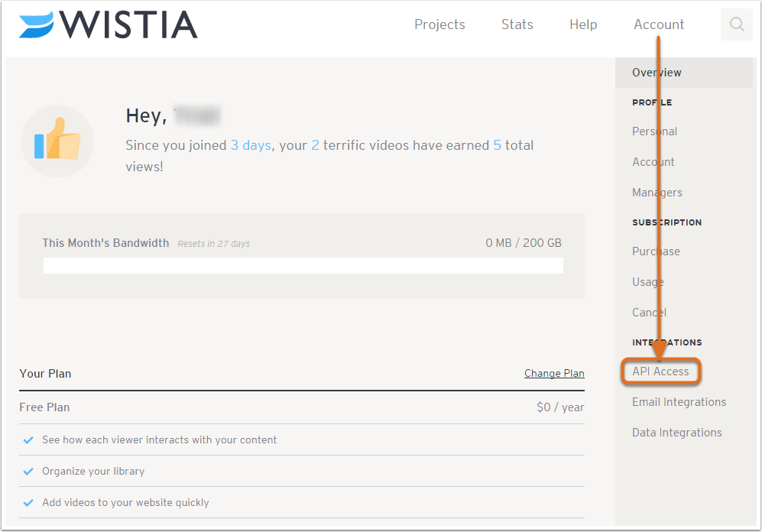Viewport: 762px width, 532px height.
Task: Open the Projects menu
Action: [439, 24]
